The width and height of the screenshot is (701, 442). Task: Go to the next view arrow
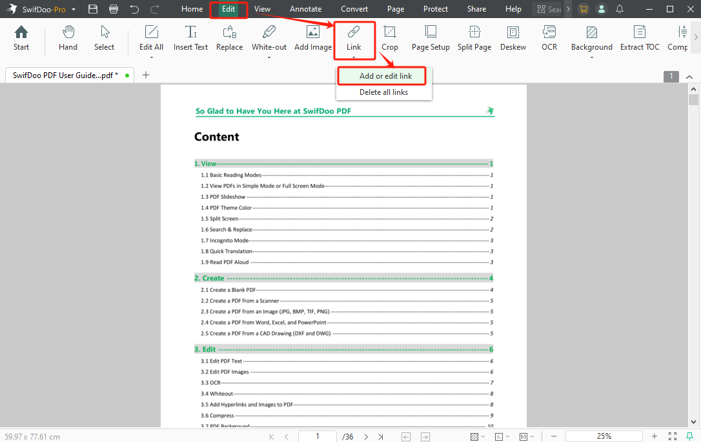[x=425, y=437]
